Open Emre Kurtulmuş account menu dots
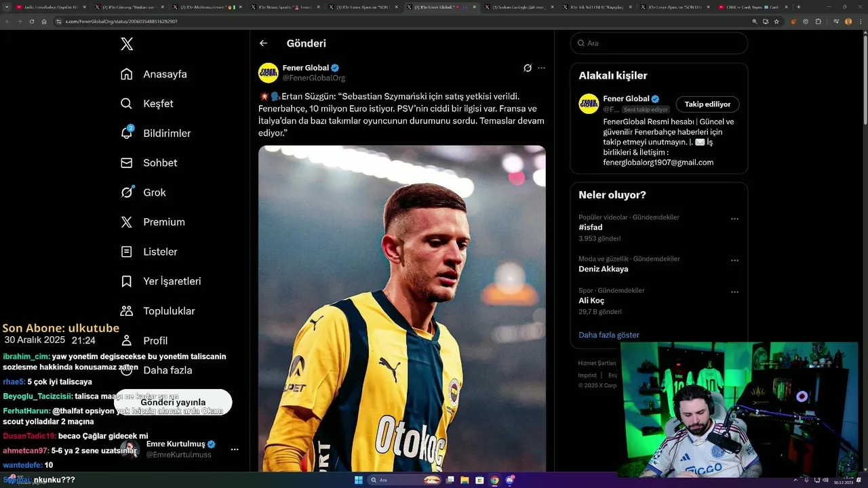The image size is (868, 488). tap(235, 449)
